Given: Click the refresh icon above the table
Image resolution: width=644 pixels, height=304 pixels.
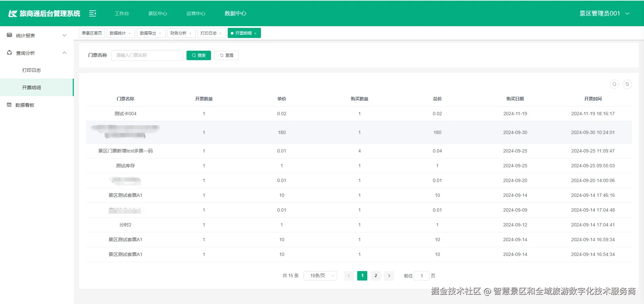Looking at the screenshot, I should (627, 84).
